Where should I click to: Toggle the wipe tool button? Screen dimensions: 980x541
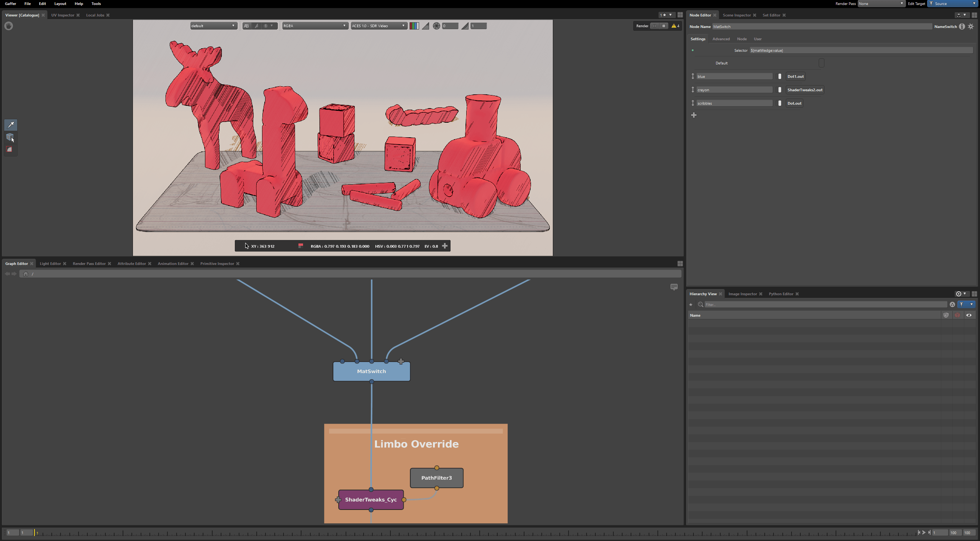pyautogui.click(x=257, y=26)
